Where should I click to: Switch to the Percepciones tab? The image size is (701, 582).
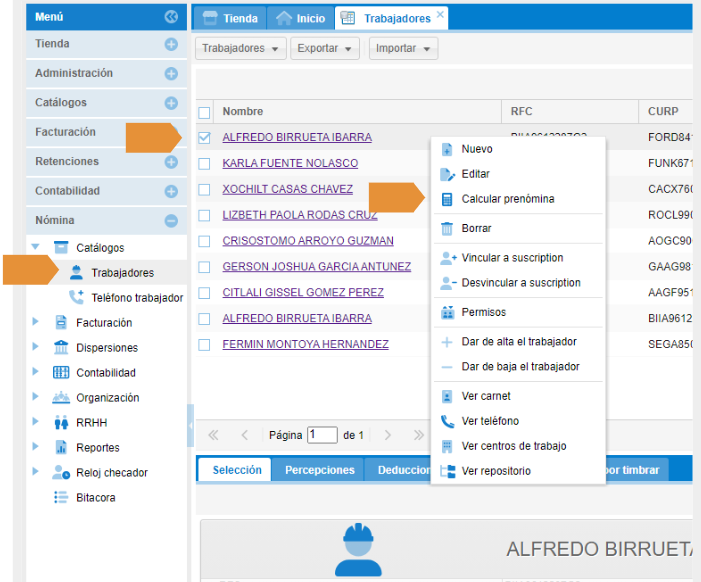tap(319, 470)
